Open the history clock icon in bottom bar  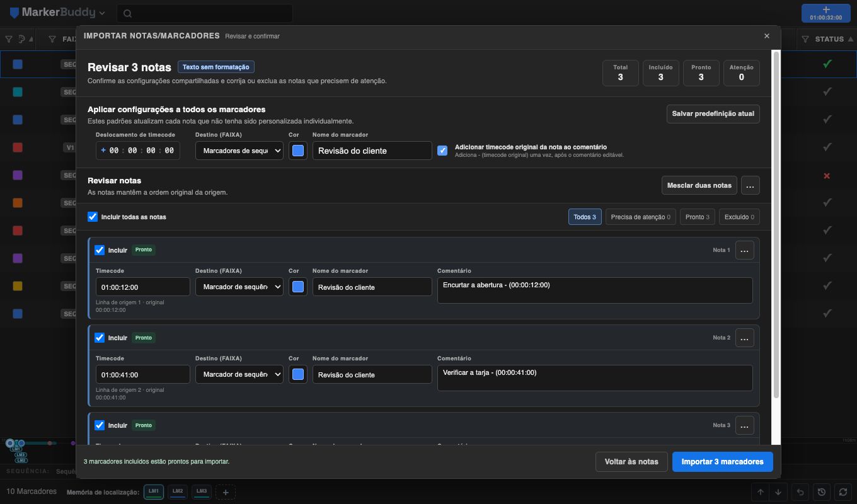tap(821, 492)
